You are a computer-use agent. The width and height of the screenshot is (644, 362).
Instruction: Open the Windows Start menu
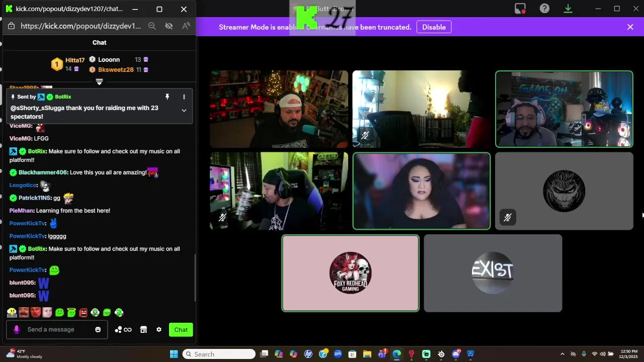click(174, 354)
